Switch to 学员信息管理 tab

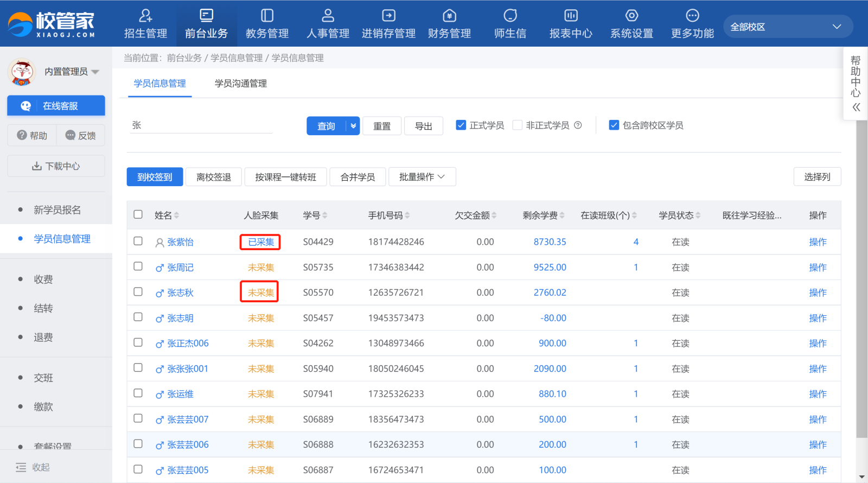point(159,84)
